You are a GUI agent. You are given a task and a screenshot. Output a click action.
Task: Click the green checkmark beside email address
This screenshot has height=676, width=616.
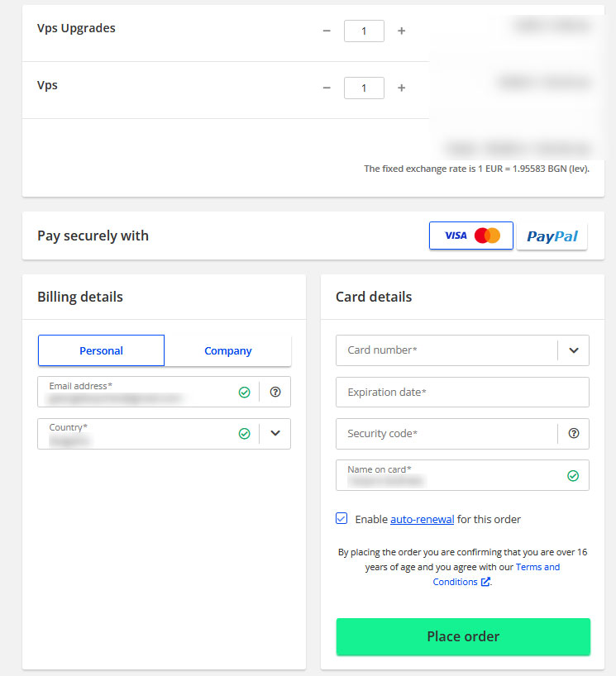[245, 392]
